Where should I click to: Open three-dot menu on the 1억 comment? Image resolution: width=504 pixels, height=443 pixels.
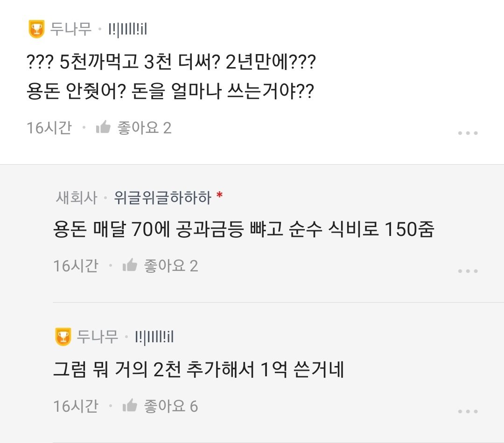coord(468,411)
